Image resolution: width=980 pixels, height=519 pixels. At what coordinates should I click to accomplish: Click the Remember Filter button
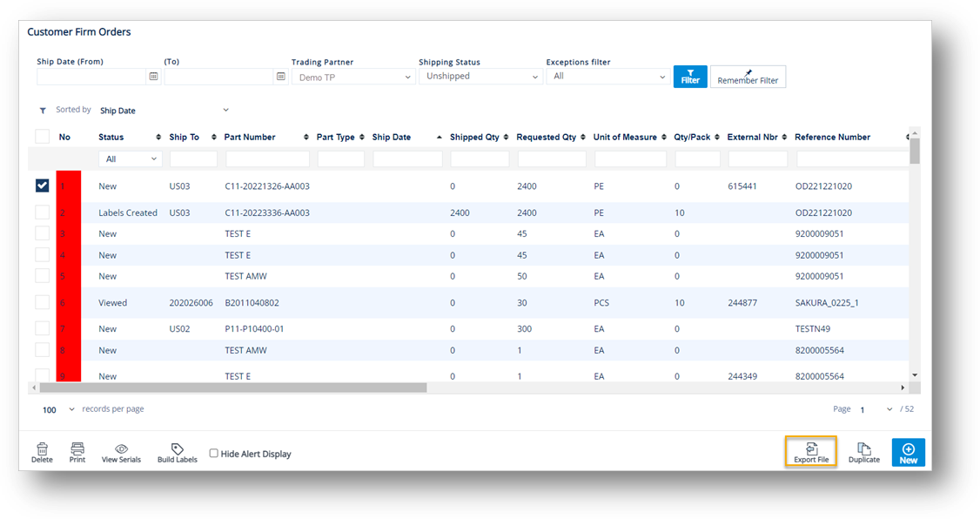coord(748,77)
